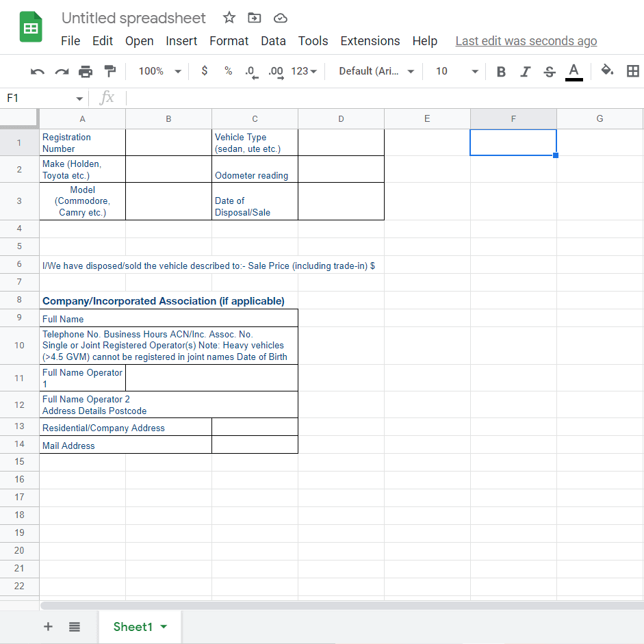
Task: Click the formula bar input
Action: pos(385,98)
